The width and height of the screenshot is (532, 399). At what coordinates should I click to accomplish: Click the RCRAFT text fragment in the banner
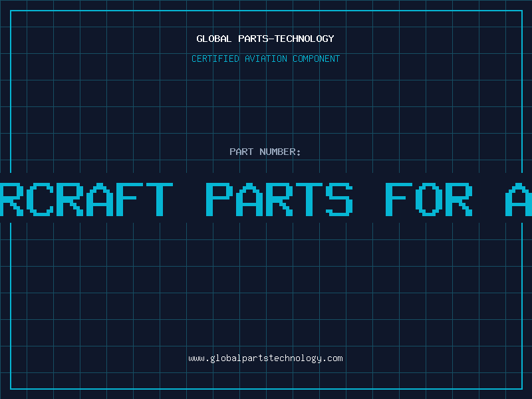tap(86, 199)
